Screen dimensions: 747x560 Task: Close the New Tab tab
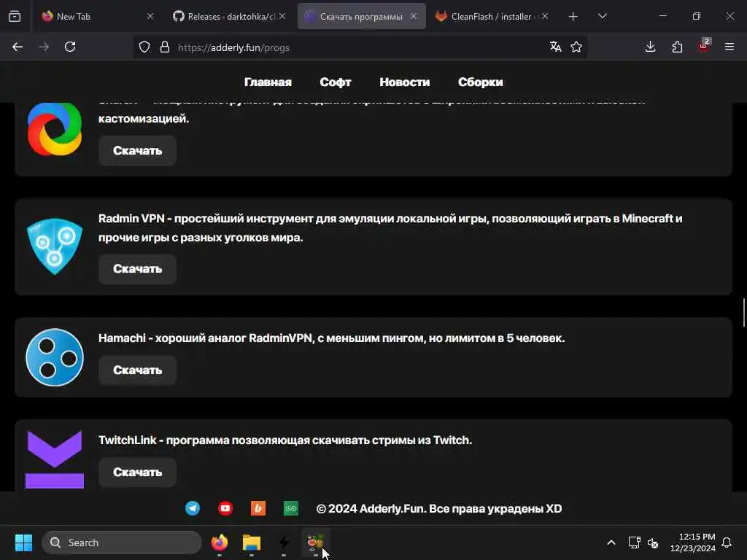tap(150, 16)
